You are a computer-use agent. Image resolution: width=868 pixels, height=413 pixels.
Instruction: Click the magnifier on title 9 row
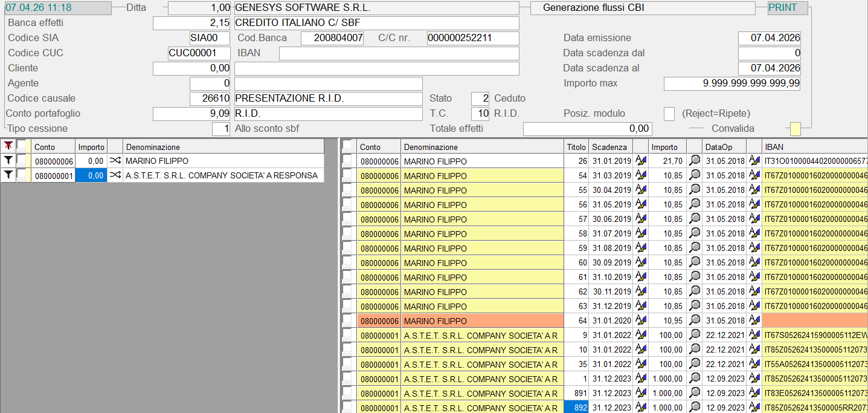point(695,336)
